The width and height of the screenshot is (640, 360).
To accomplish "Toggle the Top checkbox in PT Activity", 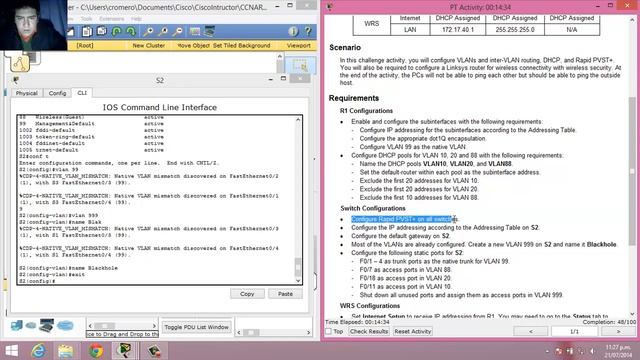I will [328, 331].
